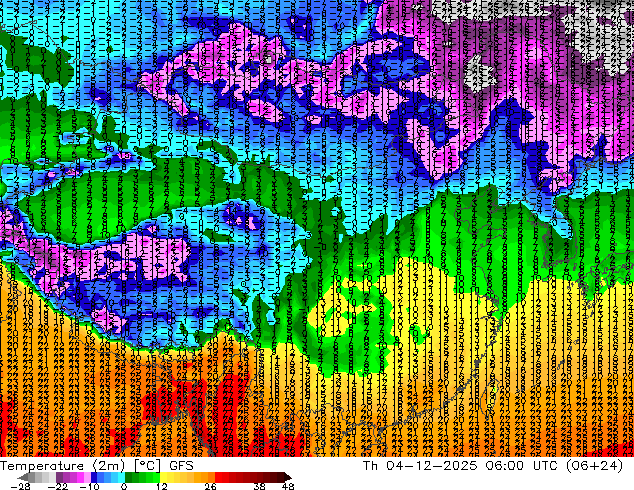
Task: Click the dark green legend swatch above 0
Action: [x=129, y=477]
